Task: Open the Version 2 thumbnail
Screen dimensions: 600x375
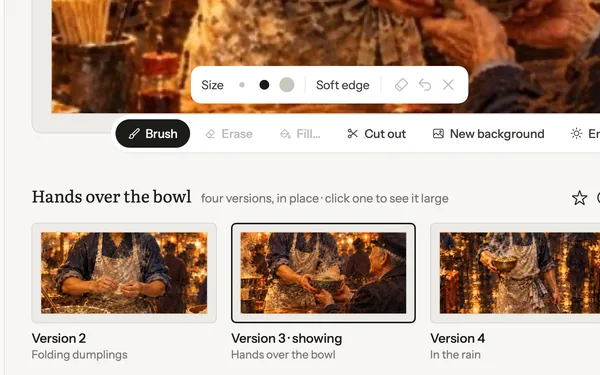Action: point(124,273)
